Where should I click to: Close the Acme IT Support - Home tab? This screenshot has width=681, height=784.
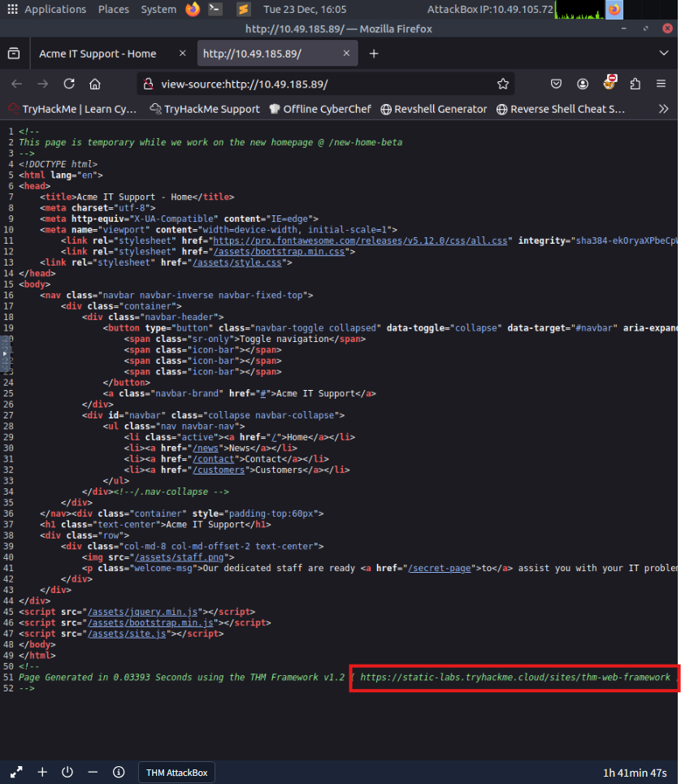pyautogui.click(x=183, y=53)
